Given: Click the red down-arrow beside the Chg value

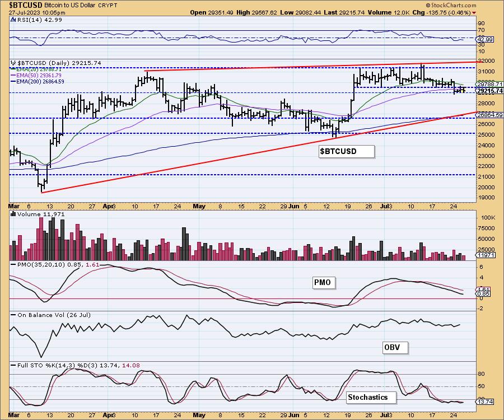Looking at the screenshot, I should point(474,13).
